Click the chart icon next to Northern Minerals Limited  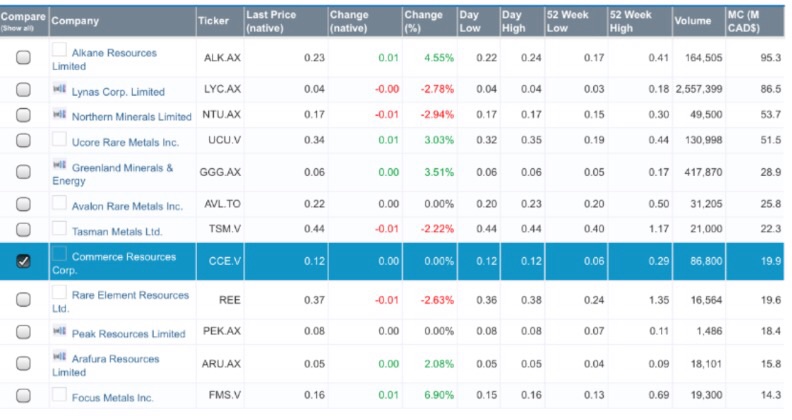59,116
